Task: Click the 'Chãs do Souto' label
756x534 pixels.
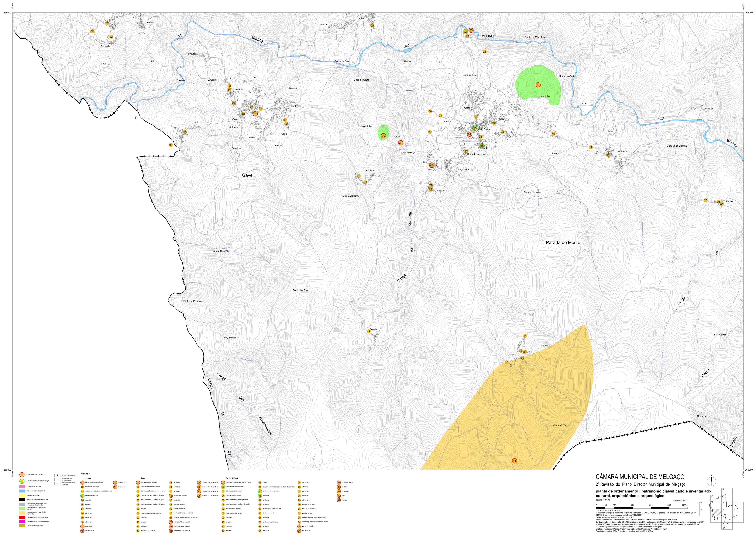Action: click(362, 80)
